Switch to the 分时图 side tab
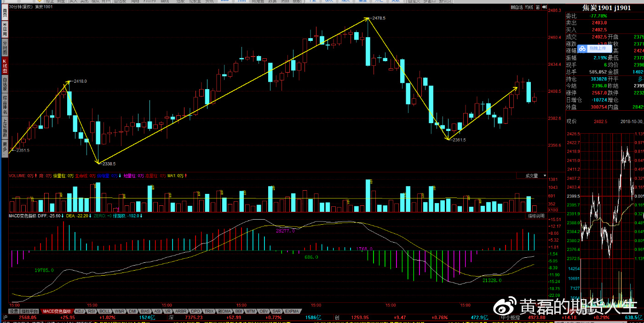The image size is (644, 323). click(4, 48)
